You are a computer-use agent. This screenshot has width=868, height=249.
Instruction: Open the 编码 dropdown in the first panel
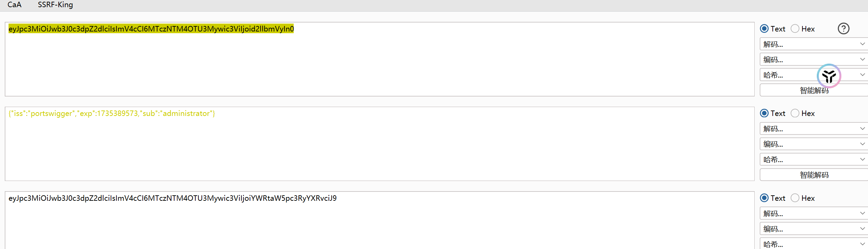pos(813,60)
